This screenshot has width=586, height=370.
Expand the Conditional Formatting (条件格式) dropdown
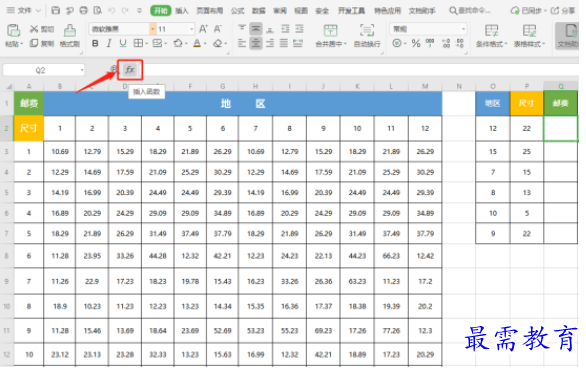[x=506, y=44]
